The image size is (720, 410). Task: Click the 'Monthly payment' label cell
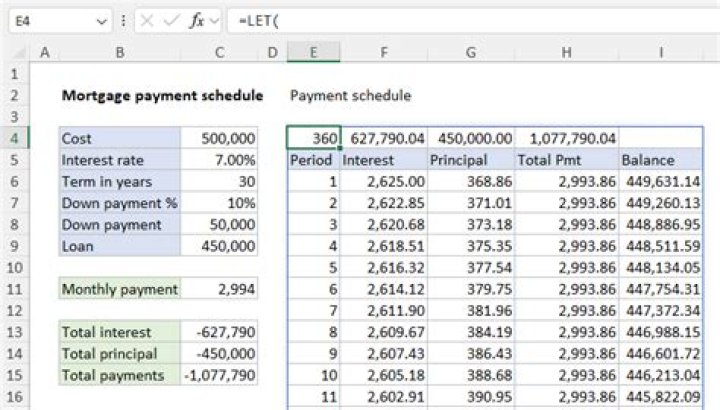[120, 289]
